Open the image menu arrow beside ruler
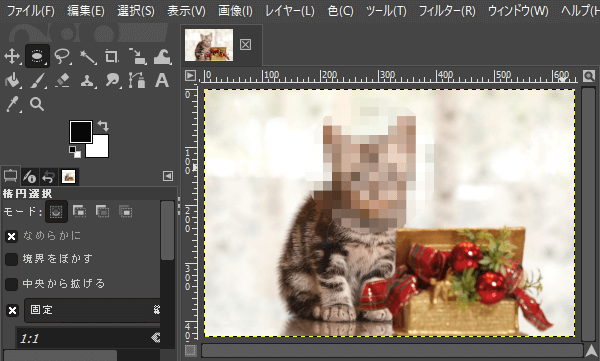Image resolution: width=600 pixels, height=361 pixels. (190, 75)
